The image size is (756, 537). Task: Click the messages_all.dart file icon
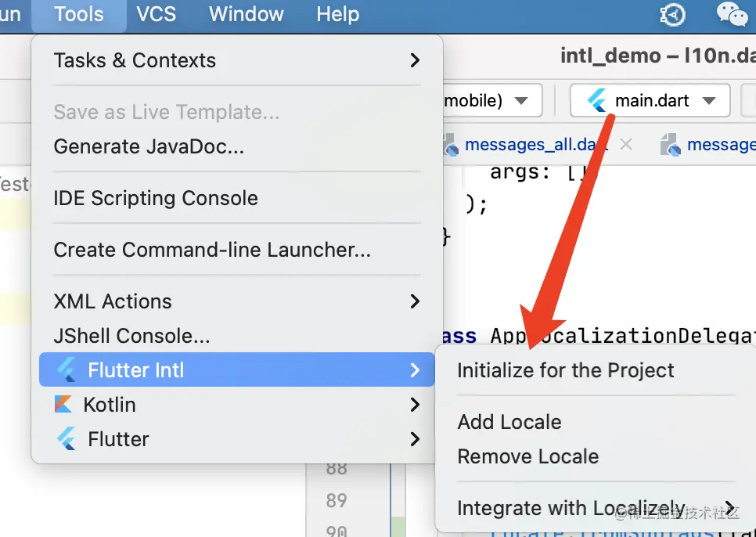[x=452, y=145]
